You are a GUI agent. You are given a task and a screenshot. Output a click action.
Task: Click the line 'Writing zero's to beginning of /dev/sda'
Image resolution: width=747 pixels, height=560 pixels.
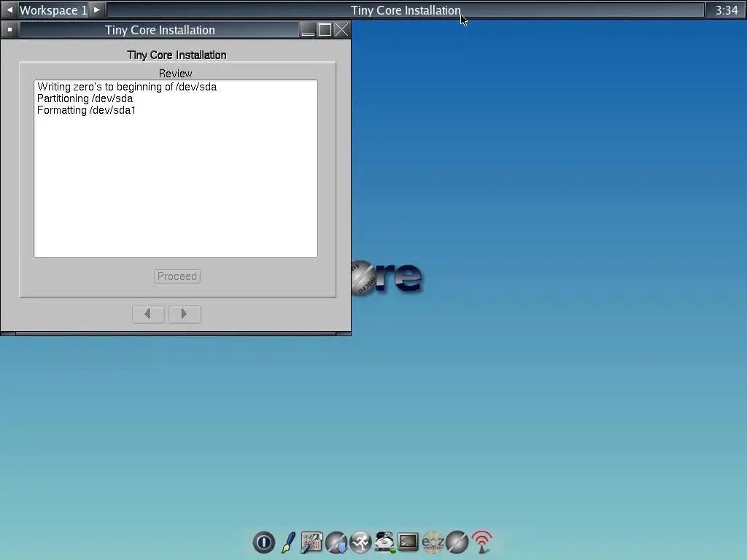click(x=127, y=87)
